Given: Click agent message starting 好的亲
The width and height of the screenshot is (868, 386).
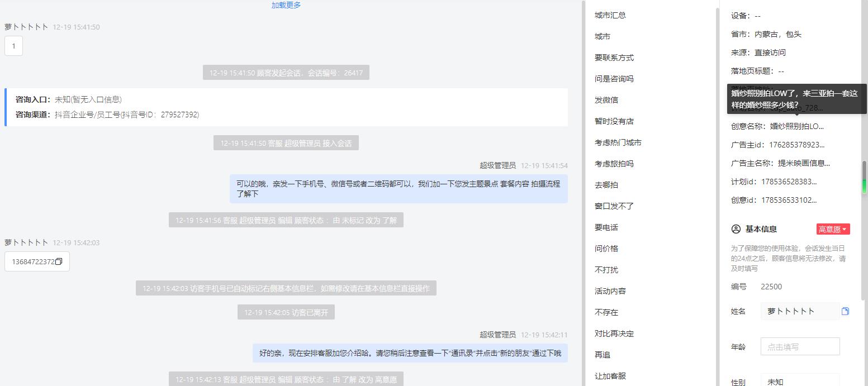Looking at the screenshot, I should coord(410,353).
